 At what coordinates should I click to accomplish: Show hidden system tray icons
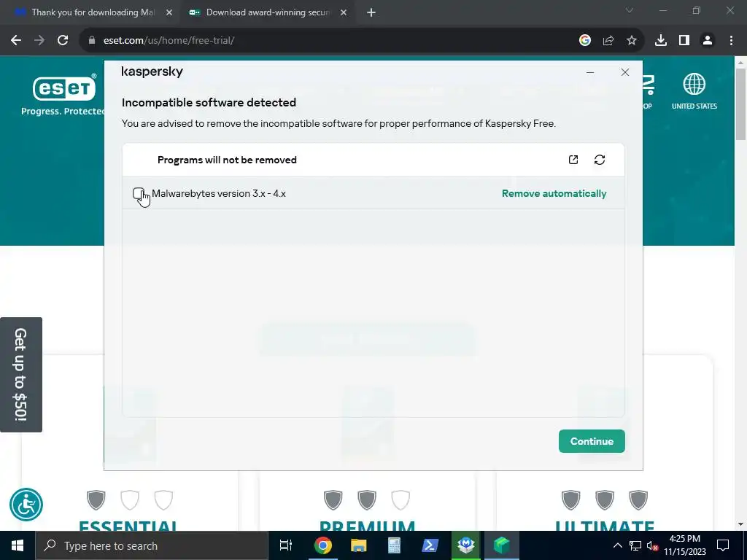point(617,545)
